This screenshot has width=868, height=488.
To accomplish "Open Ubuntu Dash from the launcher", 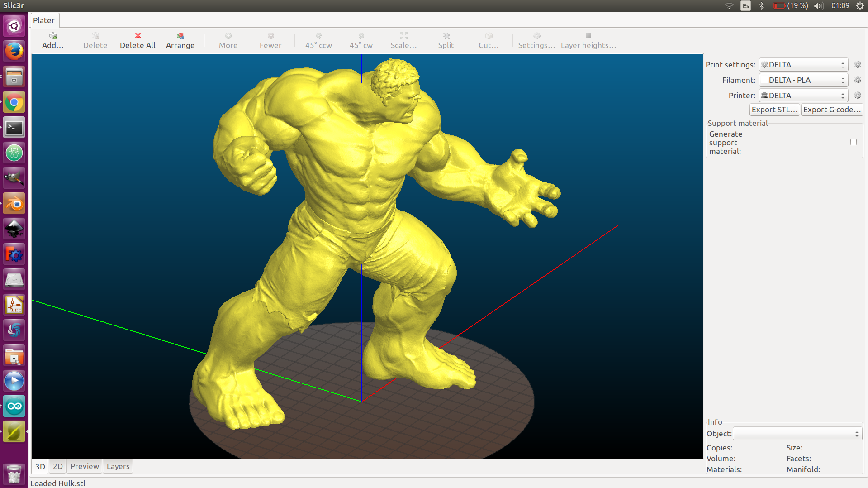I will pyautogui.click(x=14, y=26).
